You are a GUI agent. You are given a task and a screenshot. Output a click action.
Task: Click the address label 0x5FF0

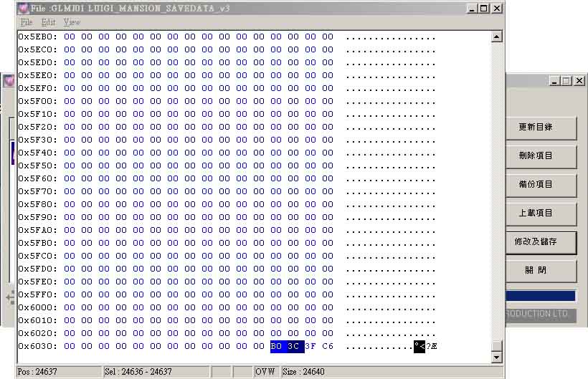click(38, 294)
